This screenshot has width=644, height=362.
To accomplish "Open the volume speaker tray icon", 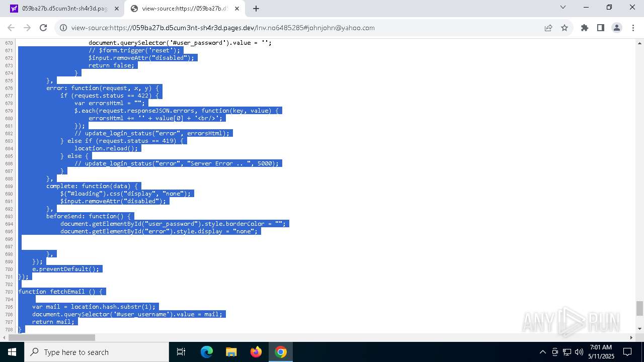I will point(579,352).
